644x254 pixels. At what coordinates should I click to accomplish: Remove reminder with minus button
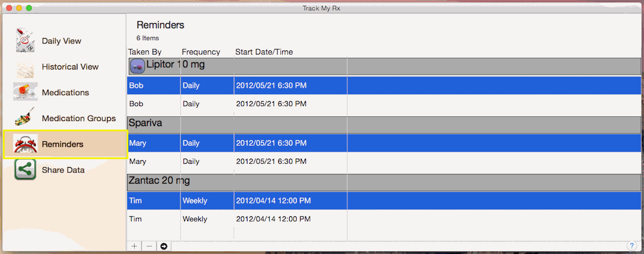click(149, 246)
